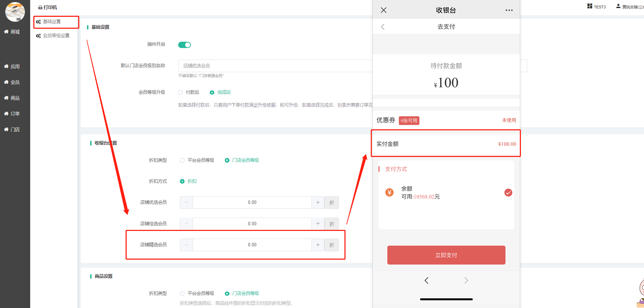Screen dimensions: 644x308
Task: Increase the 店铺精选会员 discount value
Action: pos(318,245)
